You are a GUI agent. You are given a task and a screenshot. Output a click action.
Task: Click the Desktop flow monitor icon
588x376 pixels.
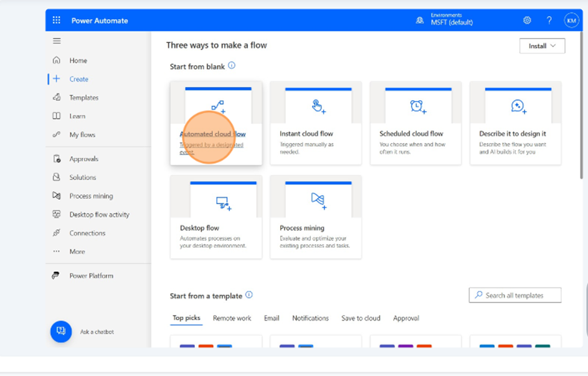click(224, 204)
